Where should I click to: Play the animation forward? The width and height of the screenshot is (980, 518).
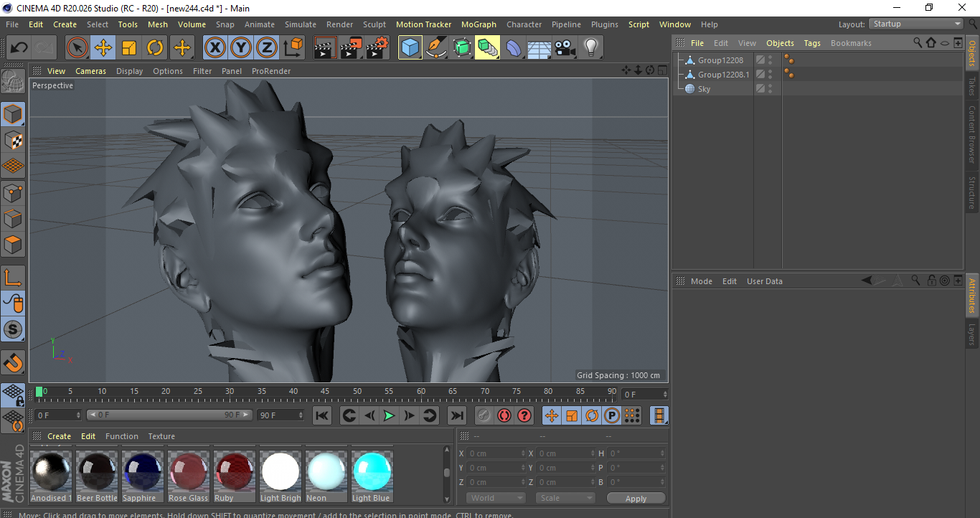coord(389,415)
